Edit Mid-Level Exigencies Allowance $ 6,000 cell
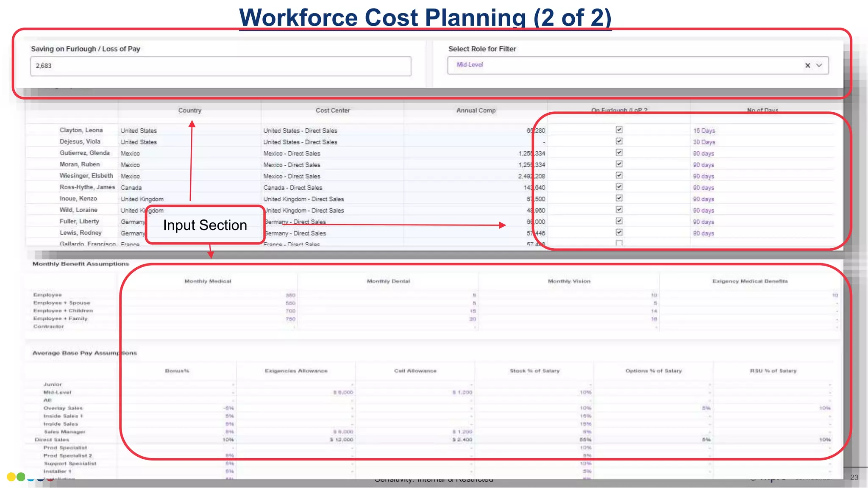Viewport: 868px width, 488px height. tap(343, 393)
